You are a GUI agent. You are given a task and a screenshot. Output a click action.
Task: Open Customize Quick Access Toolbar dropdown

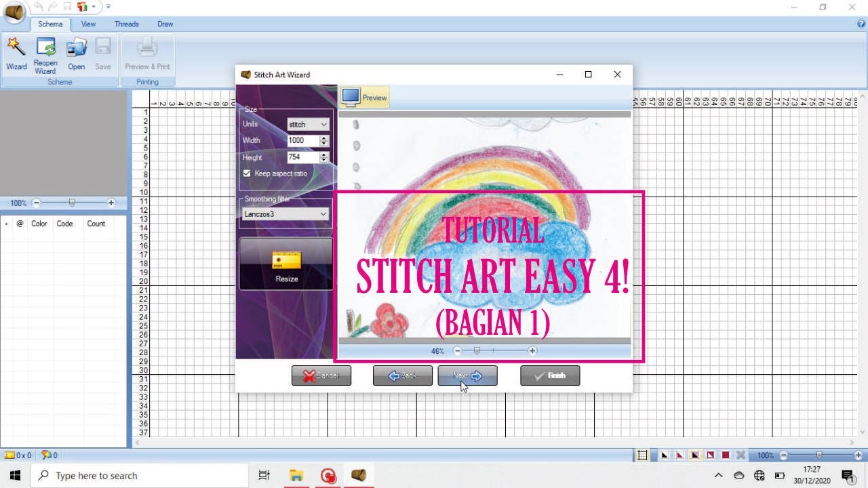point(108,7)
